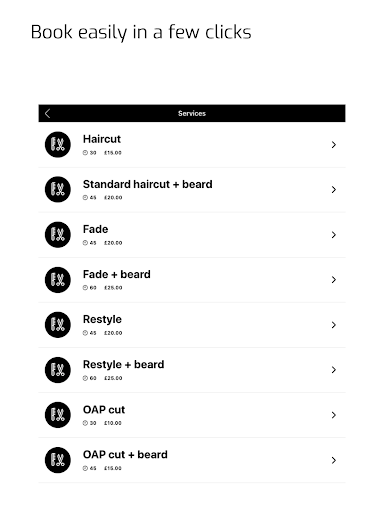
Task: Click the OAP cut + beard service icon
Action: pos(58,460)
